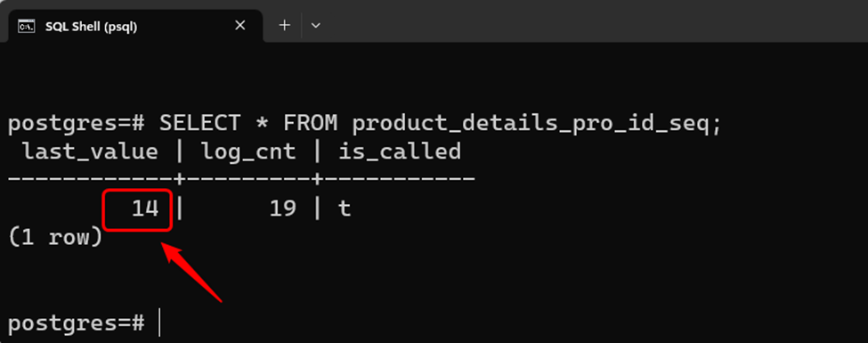The height and width of the screenshot is (343, 868).
Task: Close the SQL Shell (psql) tab
Action: tap(239, 26)
